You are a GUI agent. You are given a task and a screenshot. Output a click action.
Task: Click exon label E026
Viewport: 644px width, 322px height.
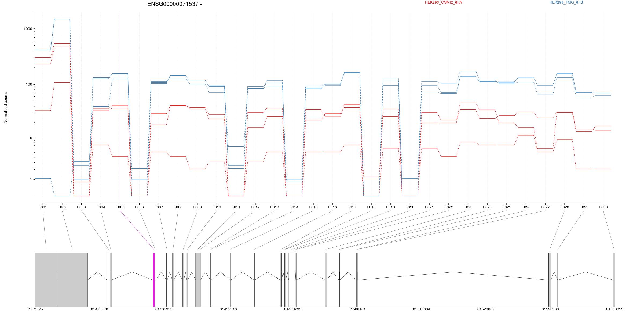[526, 207]
